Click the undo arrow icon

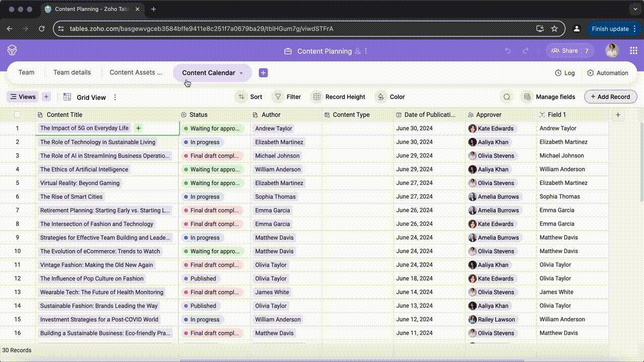point(508,51)
